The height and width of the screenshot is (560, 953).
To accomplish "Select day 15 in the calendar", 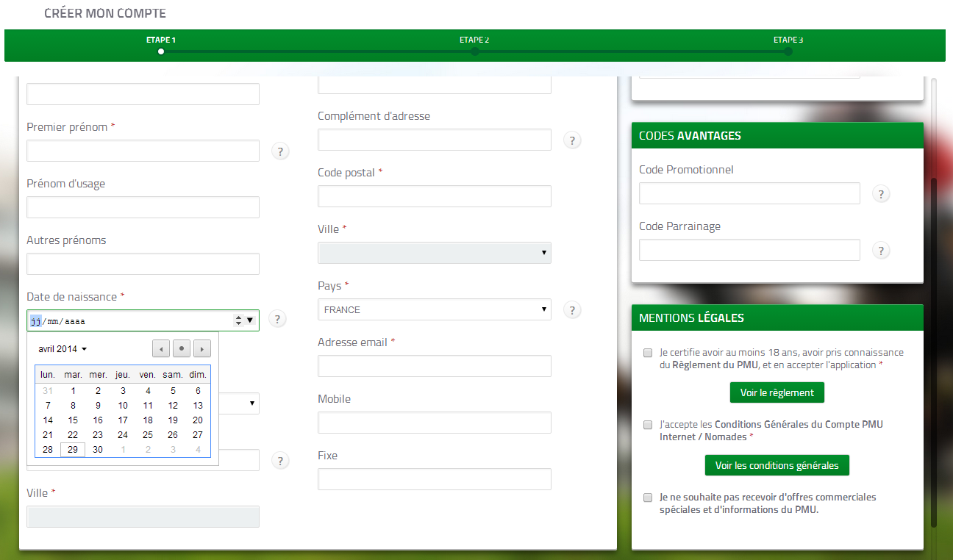I will pyautogui.click(x=73, y=420).
